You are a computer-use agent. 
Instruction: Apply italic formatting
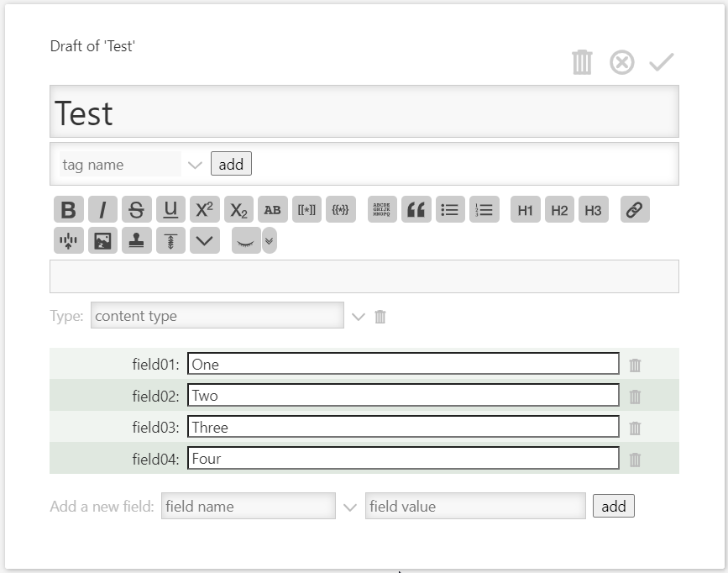102,209
